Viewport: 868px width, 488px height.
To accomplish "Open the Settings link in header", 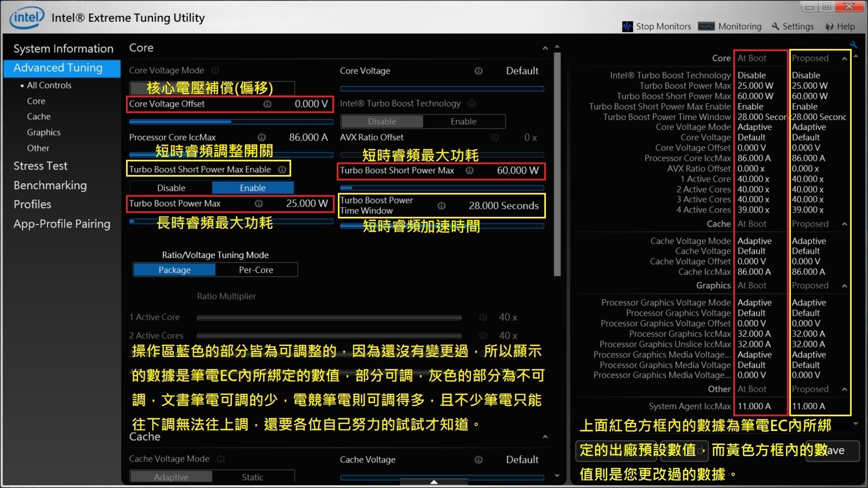I will pos(793,26).
